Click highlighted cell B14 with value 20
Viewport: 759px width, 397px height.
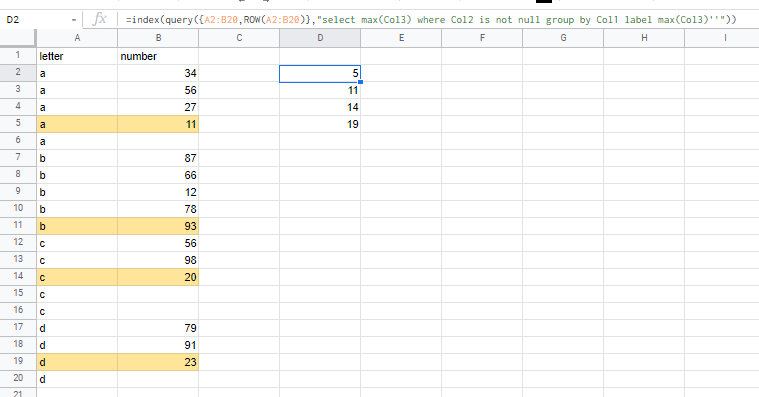pos(158,277)
